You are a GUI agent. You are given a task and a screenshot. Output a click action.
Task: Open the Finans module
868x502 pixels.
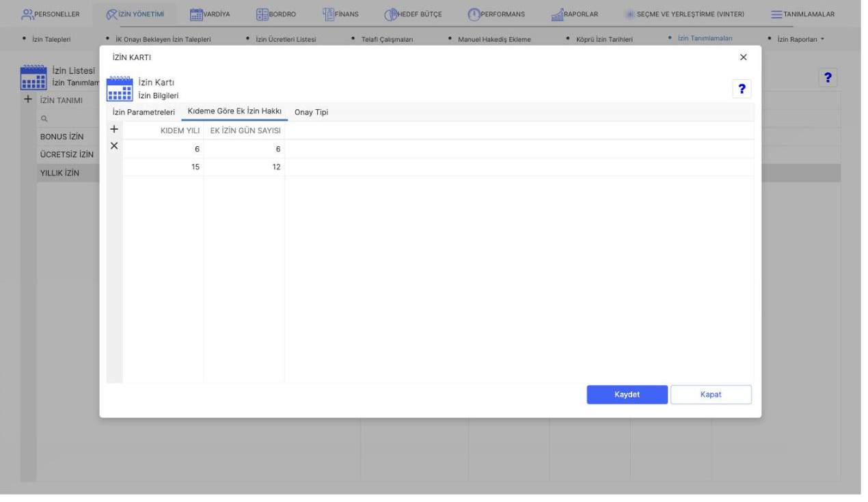[x=340, y=14]
